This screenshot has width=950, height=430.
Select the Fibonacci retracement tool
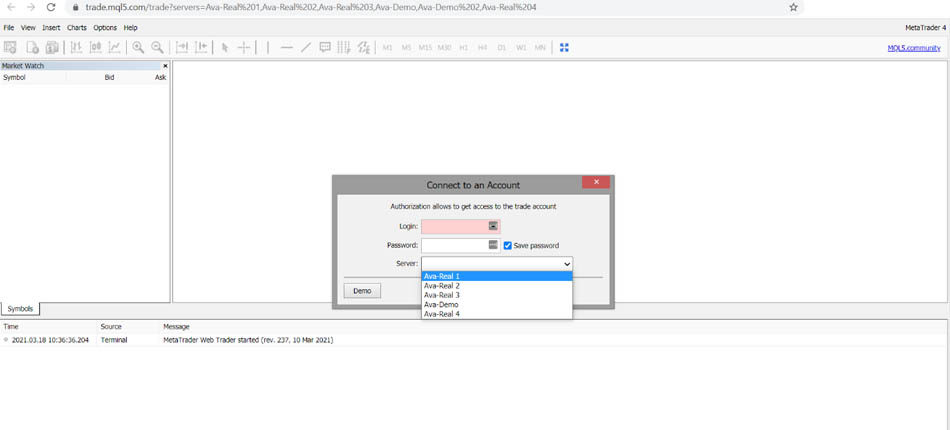tap(363, 47)
